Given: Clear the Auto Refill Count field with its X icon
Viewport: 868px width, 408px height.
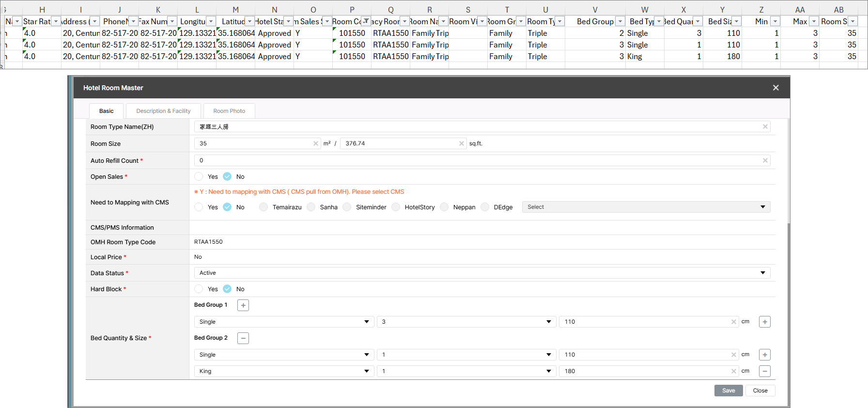Looking at the screenshot, I should [765, 160].
